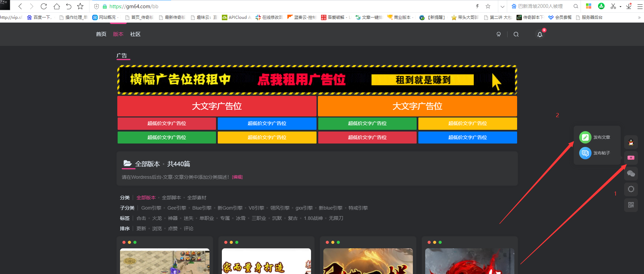Click the settings gear sidebar icon
This screenshot has height=274, width=644.
631,189
